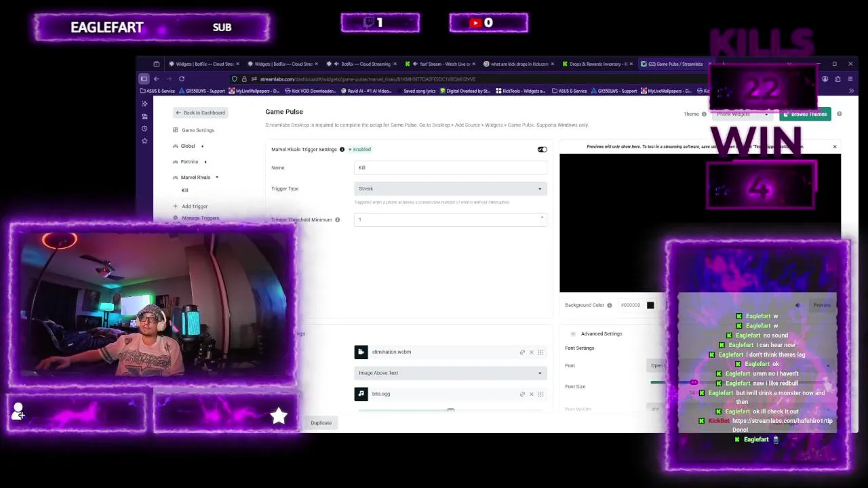Copy link for elimination.webm
The width and height of the screenshot is (868, 488).
pos(522,352)
